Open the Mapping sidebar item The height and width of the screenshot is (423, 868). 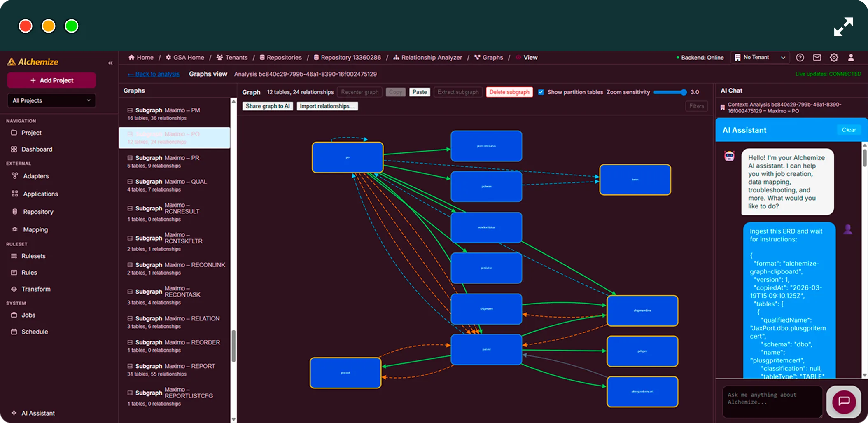click(35, 229)
